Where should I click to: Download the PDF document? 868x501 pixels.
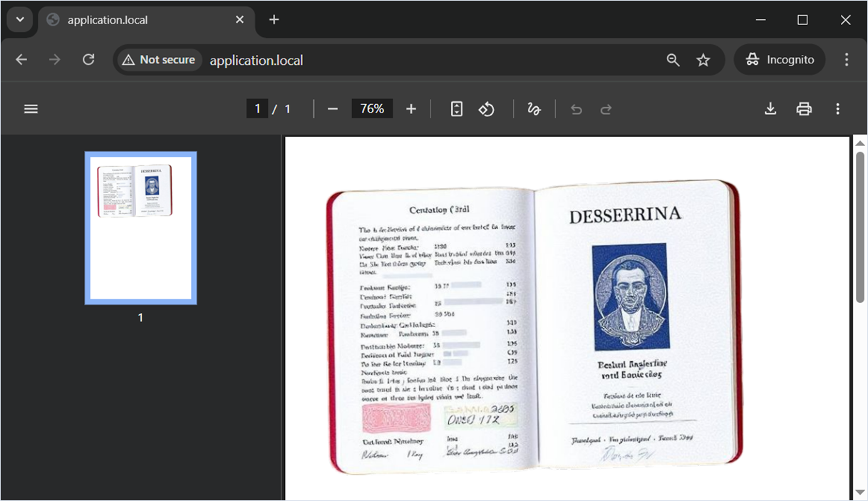[x=770, y=109]
